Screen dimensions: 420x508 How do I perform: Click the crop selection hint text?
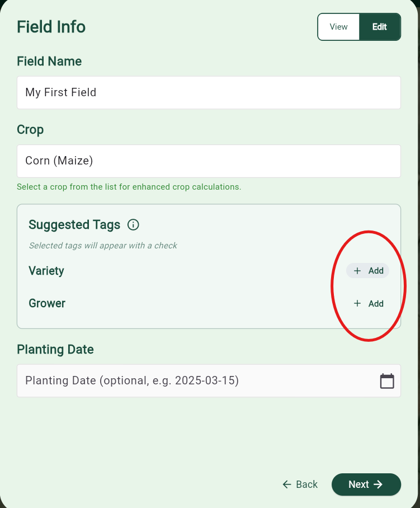[x=129, y=187]
